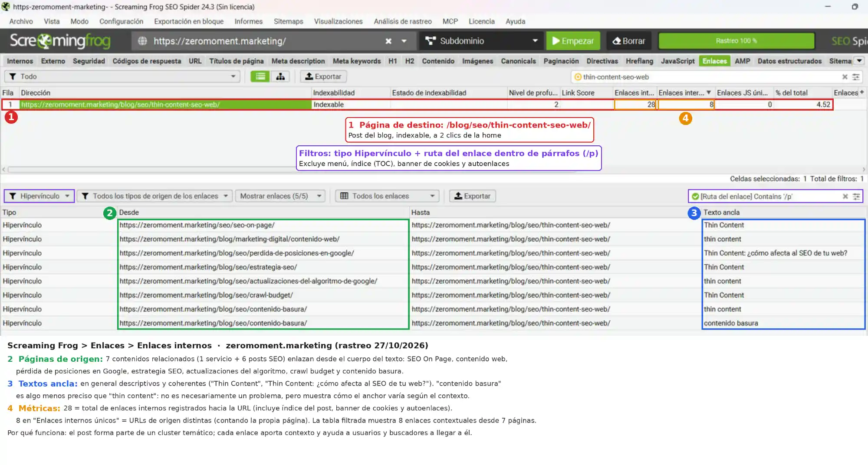This screenshot has height=465, width=868.
Task: Export the upper table with Exportar
Action: click(323, 76)
